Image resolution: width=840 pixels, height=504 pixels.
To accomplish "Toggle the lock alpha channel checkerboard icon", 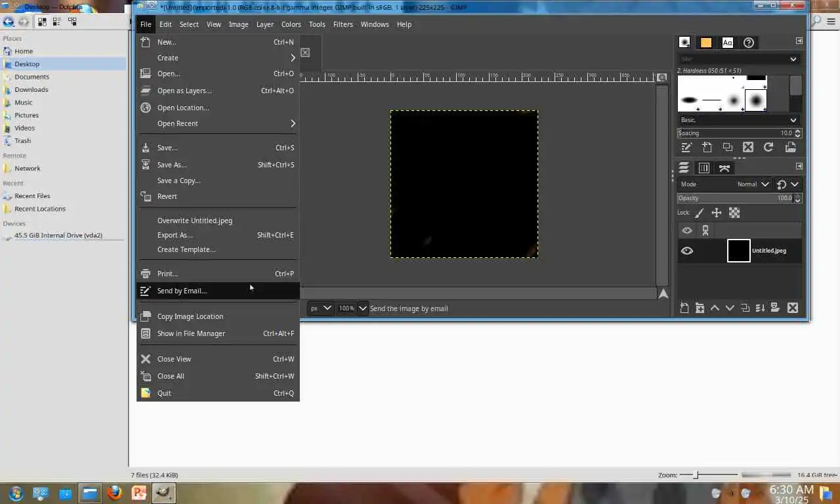I will coord(734,213).
